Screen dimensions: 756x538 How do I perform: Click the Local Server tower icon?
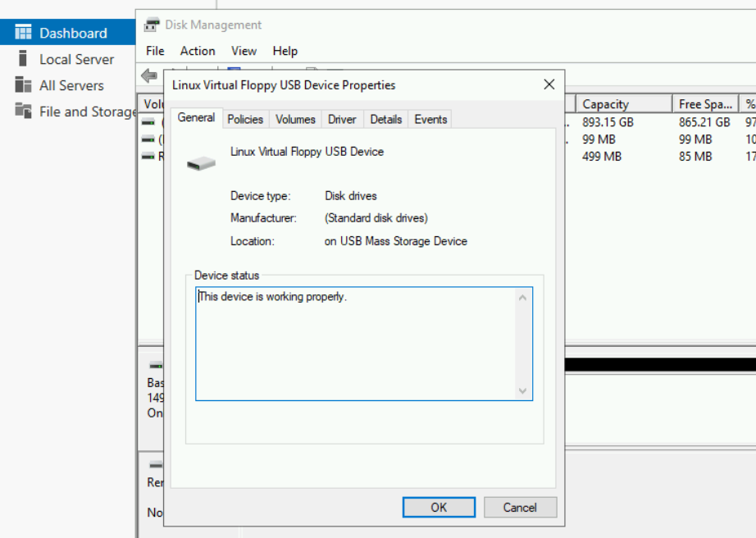click(23, 58)
